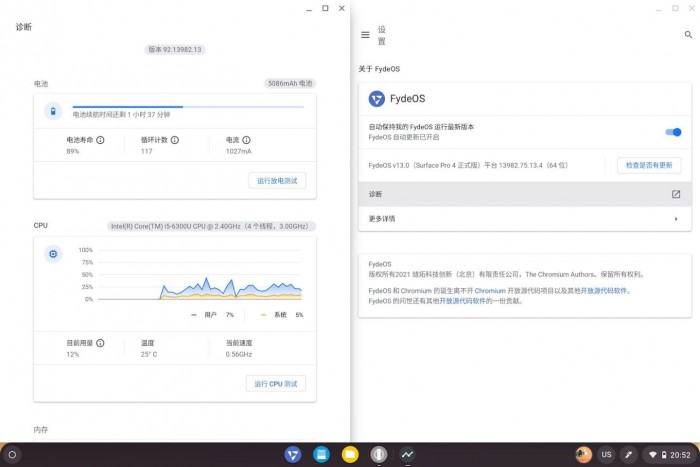Open the yellow Files app in shelf
This screenshot has width=700, height=467.
[350, 455]
